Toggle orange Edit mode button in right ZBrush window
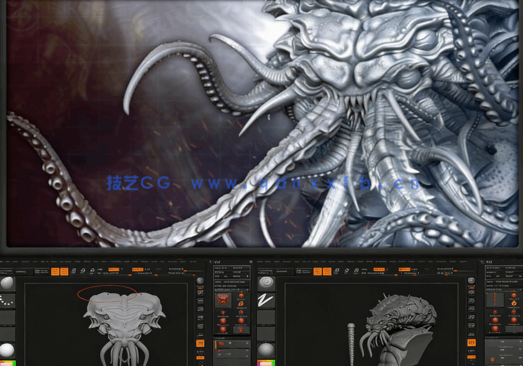 pyautogui.click(x=318, y=272)
